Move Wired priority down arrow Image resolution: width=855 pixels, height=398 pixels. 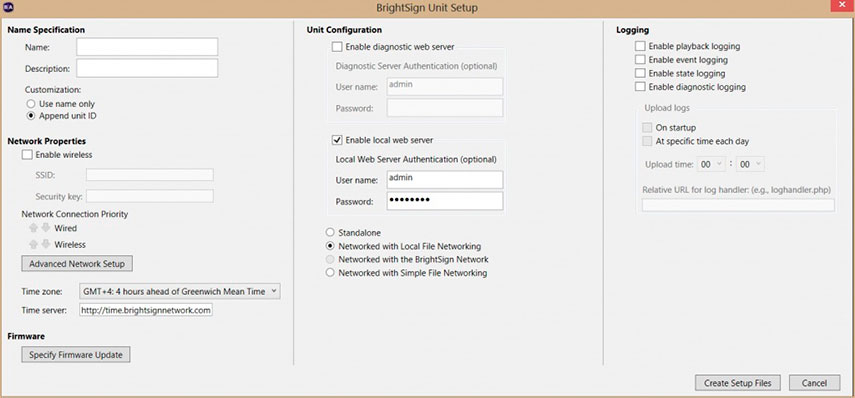tap(46, 228)
